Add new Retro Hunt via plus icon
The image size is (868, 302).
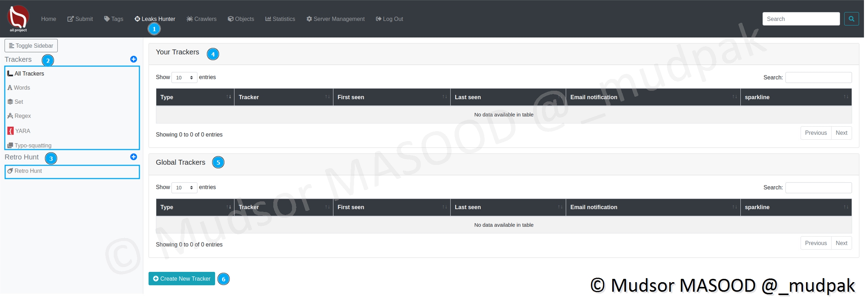134,157
